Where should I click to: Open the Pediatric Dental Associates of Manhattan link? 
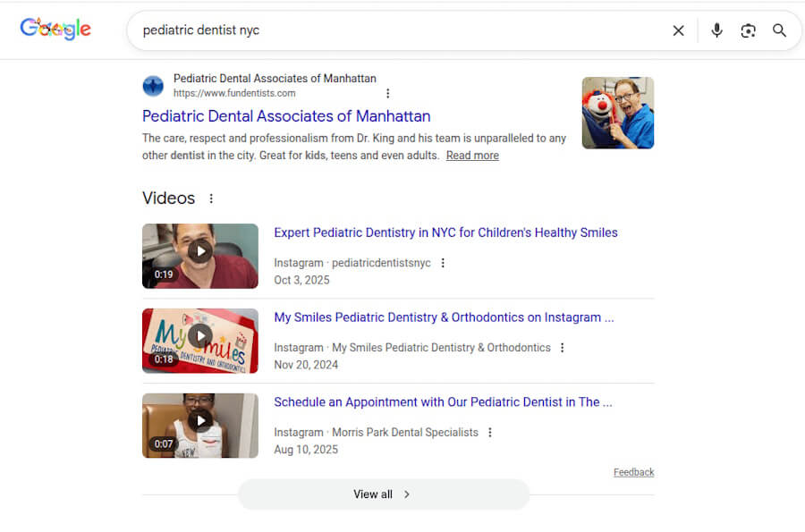(285, 116)
